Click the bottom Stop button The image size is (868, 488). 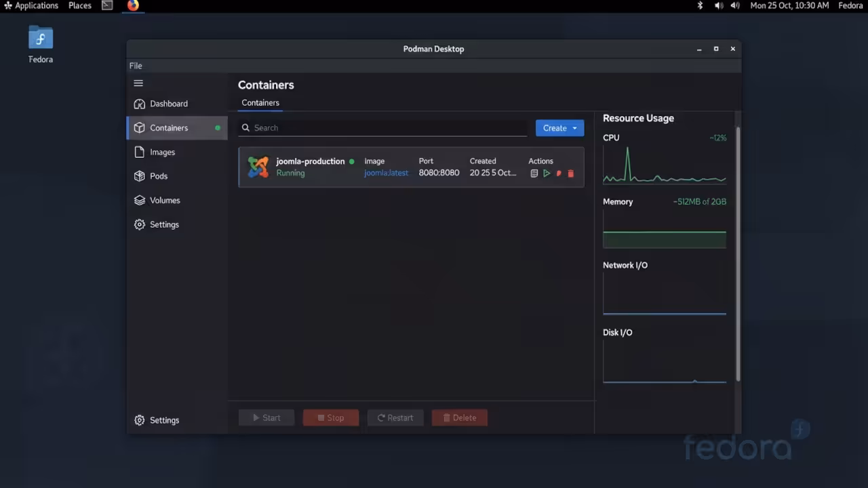331,418
